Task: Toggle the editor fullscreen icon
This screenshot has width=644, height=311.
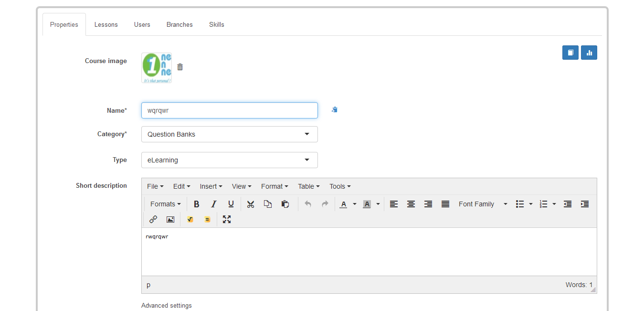Action: click(227, 219)
